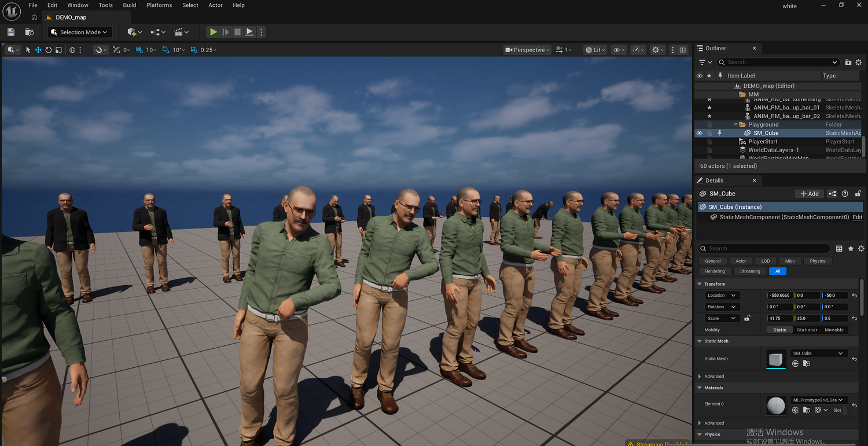Save the current level with the floppy disk icon
This screenshot has width=868, height=446.
(x=11, y=32)
